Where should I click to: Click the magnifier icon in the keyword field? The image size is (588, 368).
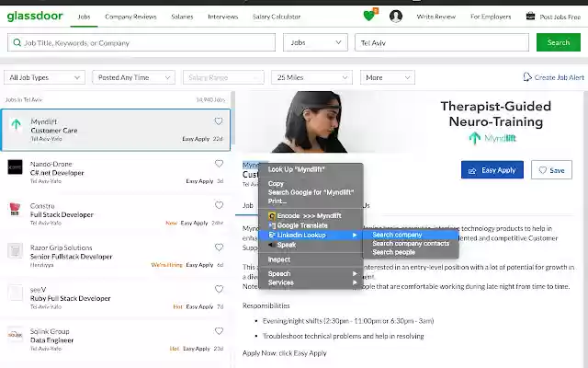coord(17,42)
